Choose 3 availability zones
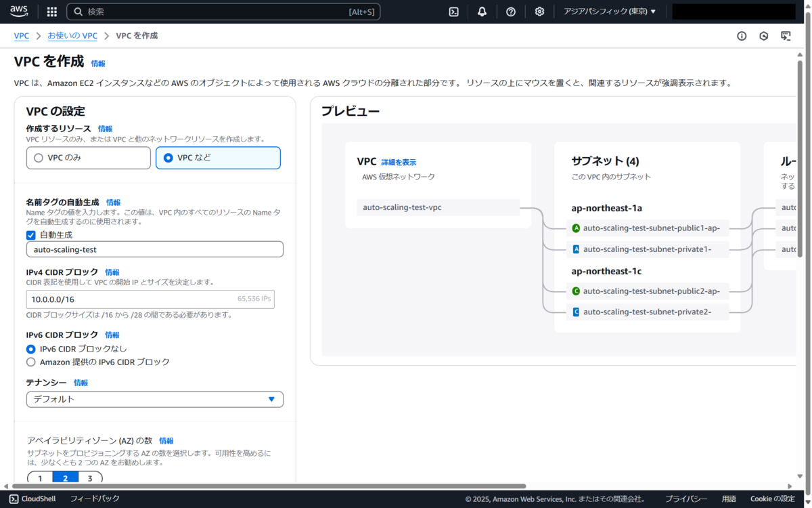This screenshot has width=812, height=508. pos(90,478)
